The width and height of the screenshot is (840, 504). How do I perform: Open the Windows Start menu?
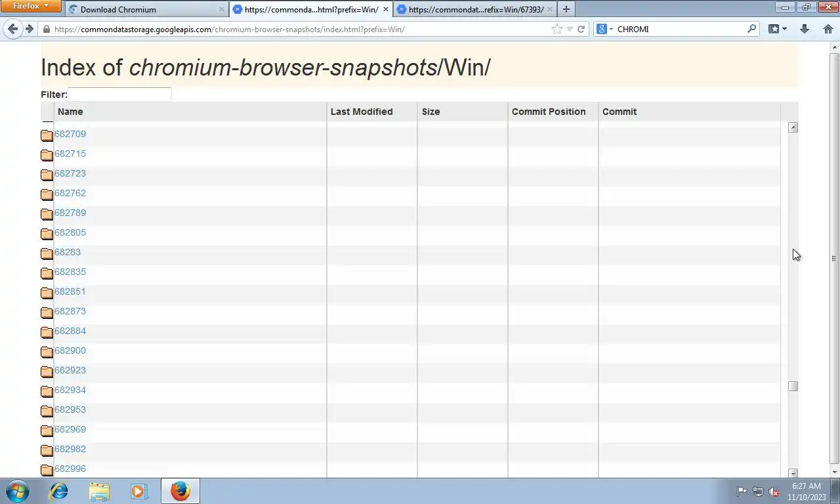click(x=18, y=491)
